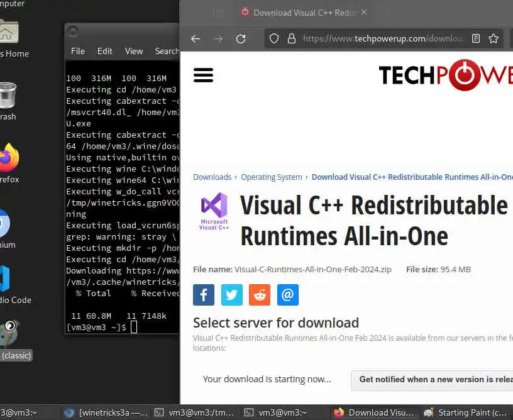Close the Download Visual C++ tab
Viewport: 513px width, 420px height.
coord(364,13)
